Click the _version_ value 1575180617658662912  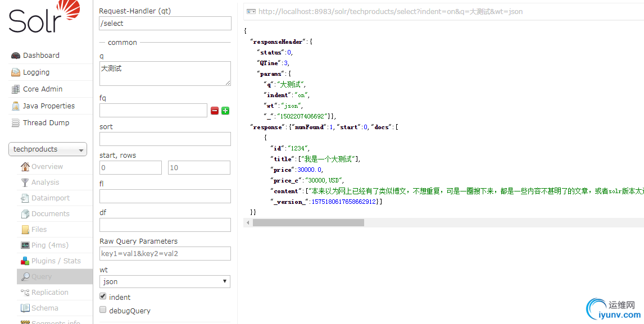coord(343,202)
